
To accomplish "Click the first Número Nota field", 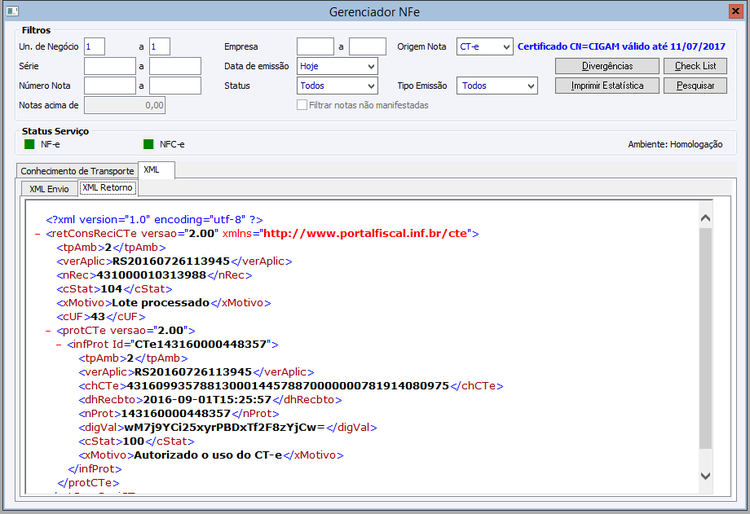I will [110, 86].
